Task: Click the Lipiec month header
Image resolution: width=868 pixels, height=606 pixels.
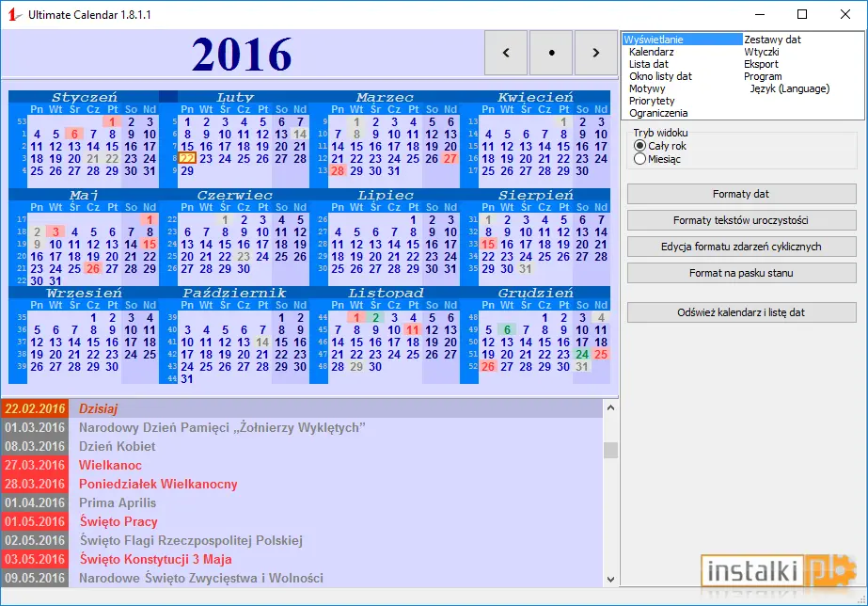Action: point(386,195)
